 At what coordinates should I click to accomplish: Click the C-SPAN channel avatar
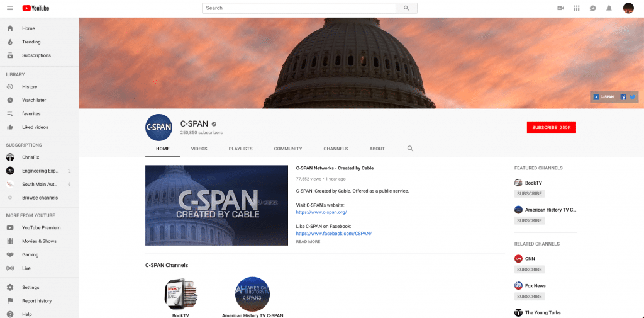click(x=158, y=128)
